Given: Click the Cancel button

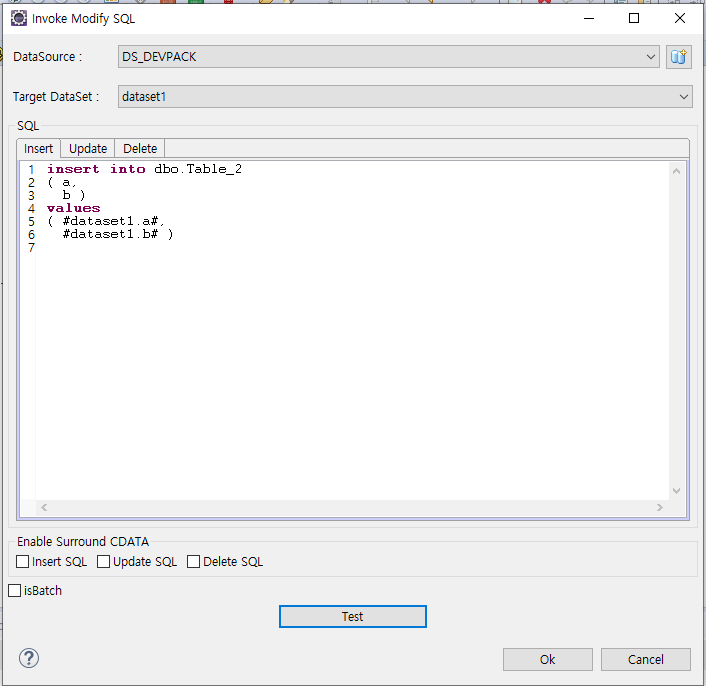Looking at the screenshot, I should [x=645, y=659].
